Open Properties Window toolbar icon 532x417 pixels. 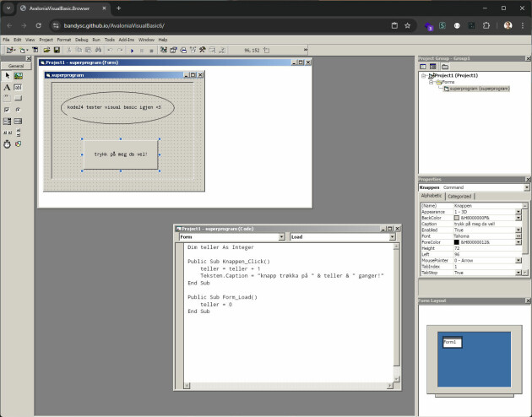click(x=173, y=50)
